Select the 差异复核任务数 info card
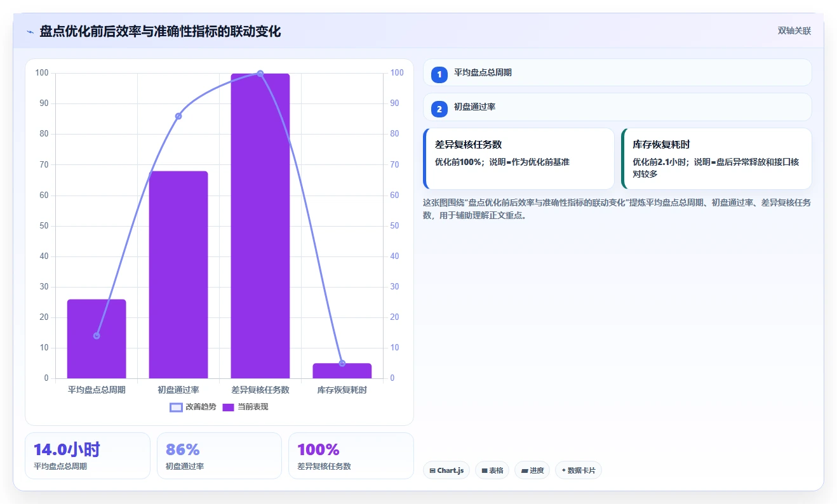The image size is (837, 504). click(x=519, y=159)
